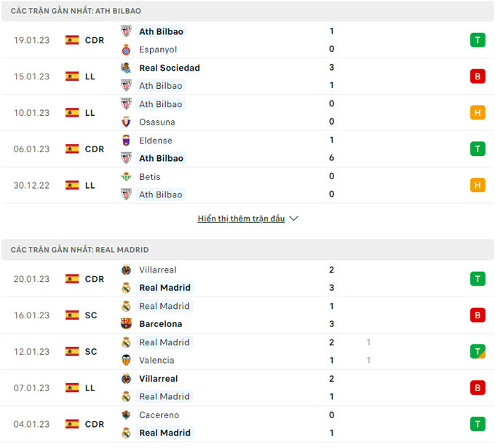Click the Cacereno team crest icon
Screen dimensions: 495x448
126,415
